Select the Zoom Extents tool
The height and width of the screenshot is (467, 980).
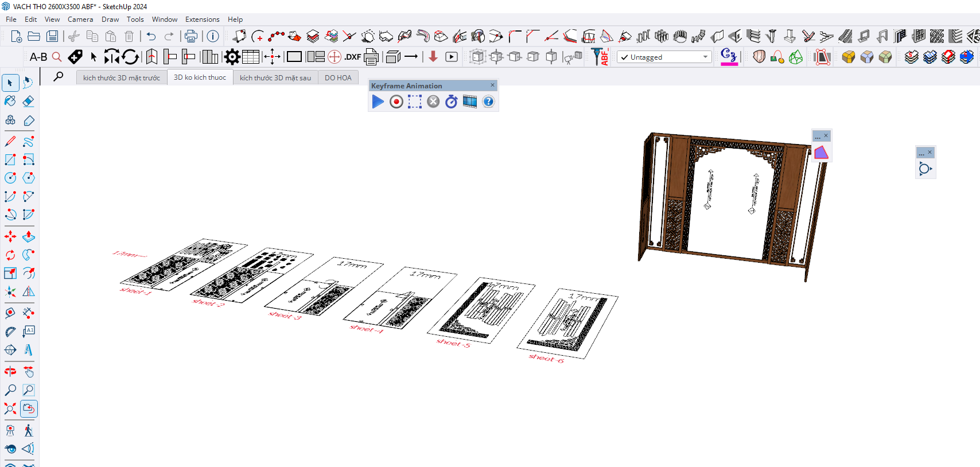[x=10, y=408]
